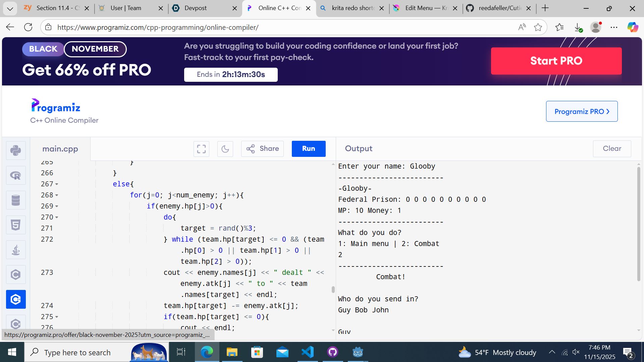644x362 pixels.
Task: Select the main.cpp file tab
Action: pos(60,149)
